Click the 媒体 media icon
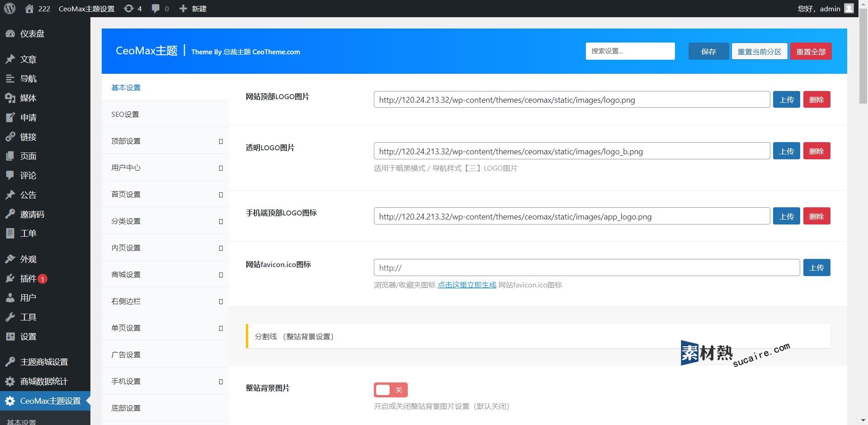Viewport: 868px width, 425px height. [10, 98]
